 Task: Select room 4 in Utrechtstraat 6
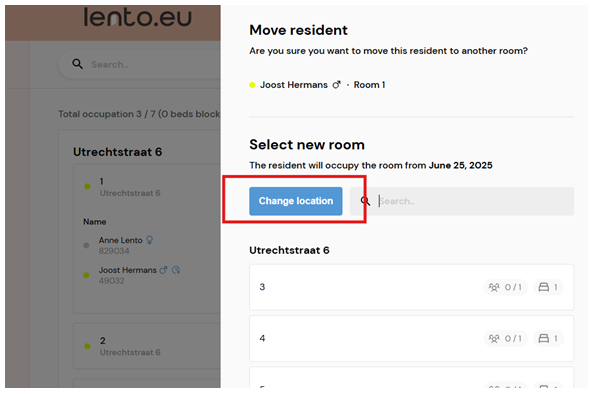412,338
